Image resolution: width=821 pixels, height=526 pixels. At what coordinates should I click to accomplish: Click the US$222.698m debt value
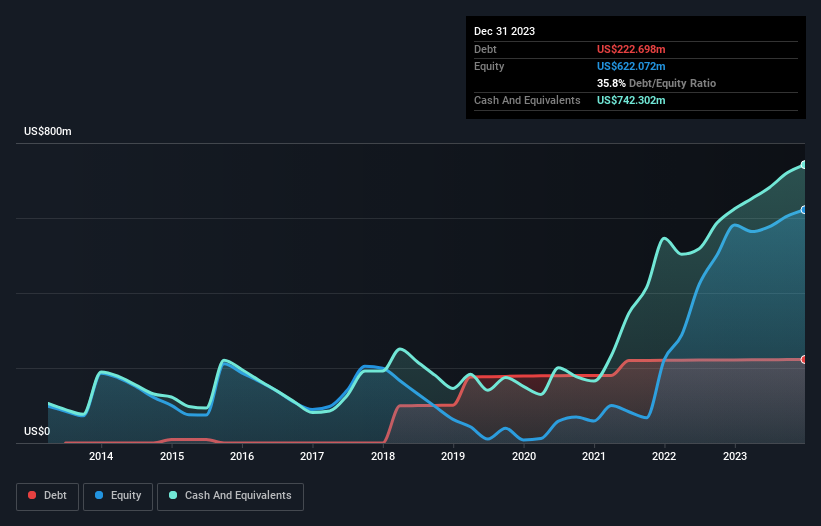coord(631,49)
